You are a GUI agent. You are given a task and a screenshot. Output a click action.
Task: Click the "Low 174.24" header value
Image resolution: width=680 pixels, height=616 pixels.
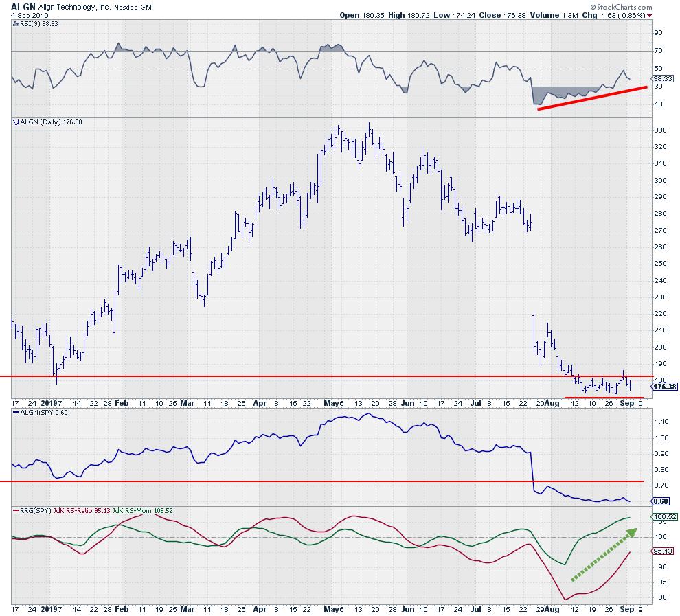click(x=455, y=15)
